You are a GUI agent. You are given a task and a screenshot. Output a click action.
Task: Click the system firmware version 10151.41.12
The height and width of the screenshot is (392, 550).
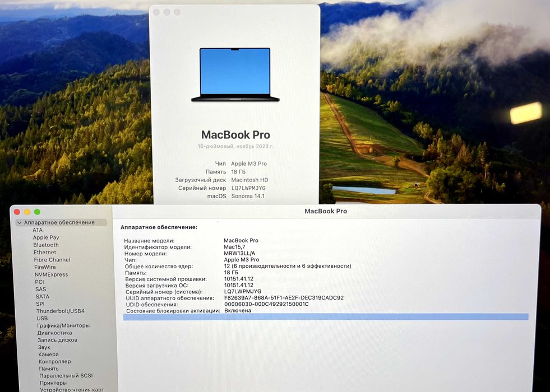[x=238, y=279]
